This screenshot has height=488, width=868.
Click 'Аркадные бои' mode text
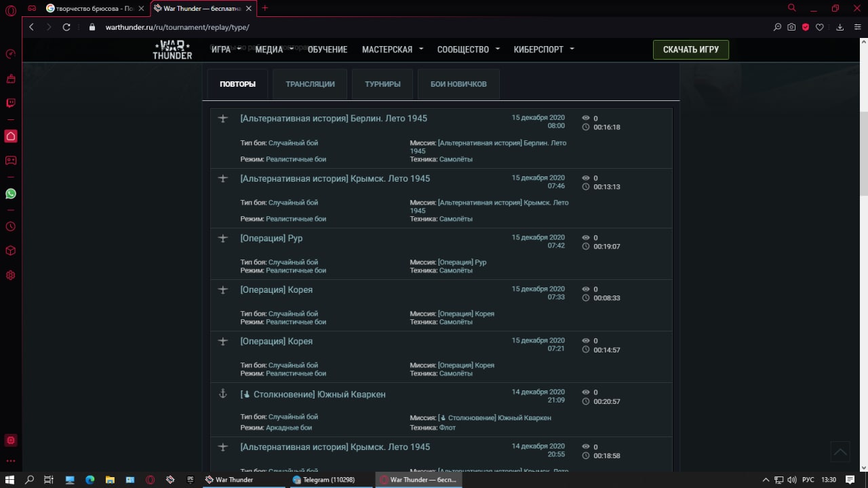(x=288, y=428)
